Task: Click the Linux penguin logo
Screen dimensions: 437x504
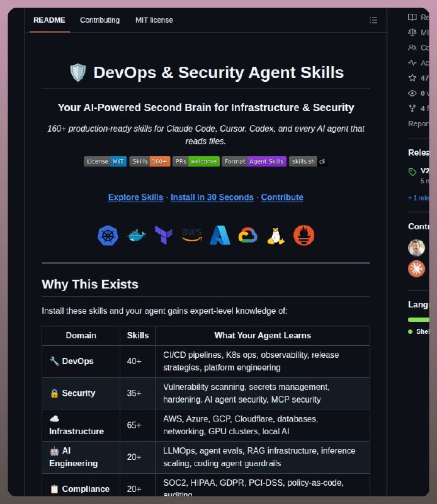Action: tap(276, 236)
